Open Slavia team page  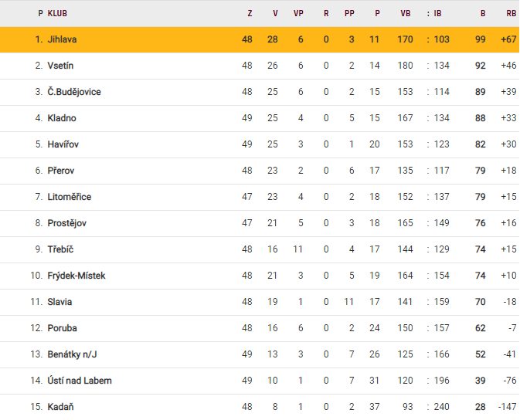click(59, 302)
